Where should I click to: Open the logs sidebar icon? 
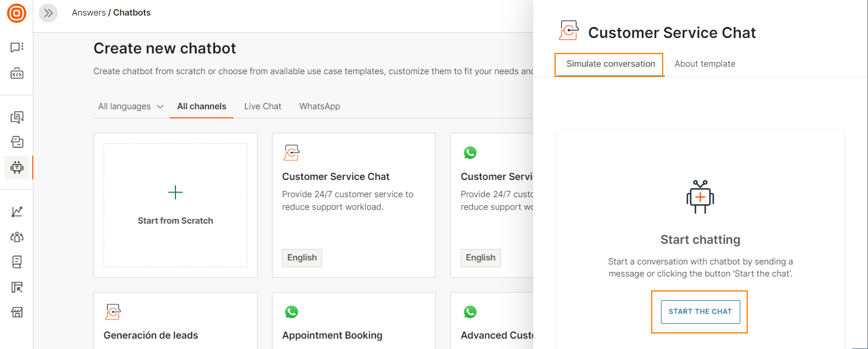17,262
